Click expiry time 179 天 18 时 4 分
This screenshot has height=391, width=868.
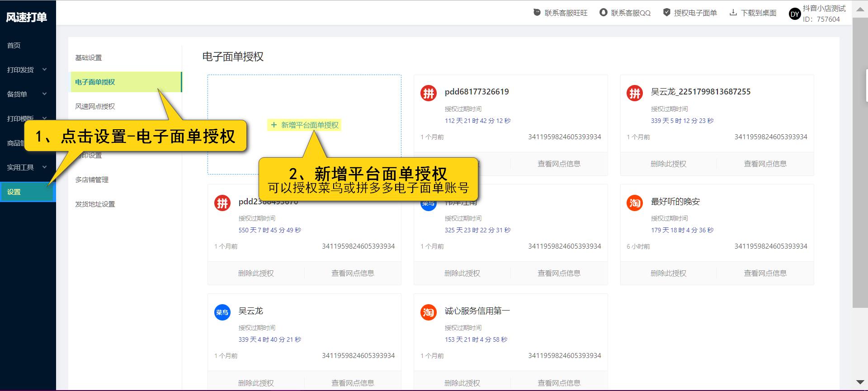click(682, 230)
